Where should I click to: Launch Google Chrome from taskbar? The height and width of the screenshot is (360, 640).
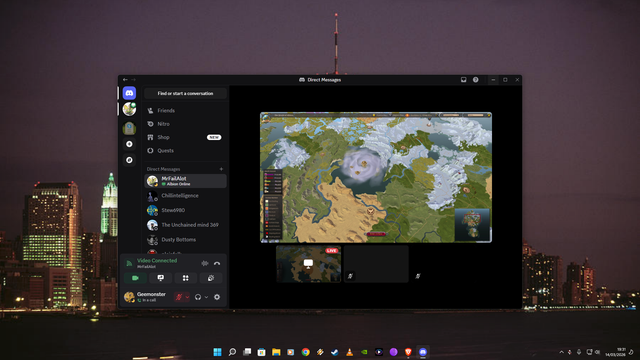click(306, 352)
